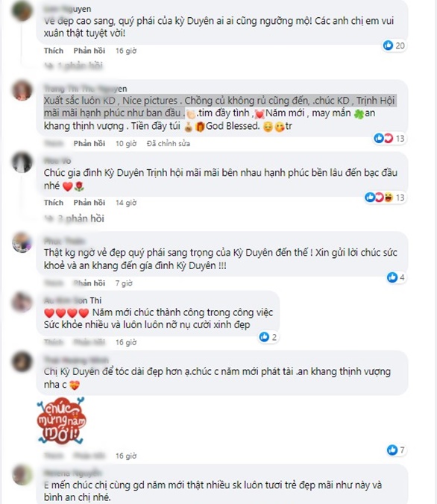Click Phản hồi on the 10 giờ comment
The image size is (437, 504).
[89, 144]
